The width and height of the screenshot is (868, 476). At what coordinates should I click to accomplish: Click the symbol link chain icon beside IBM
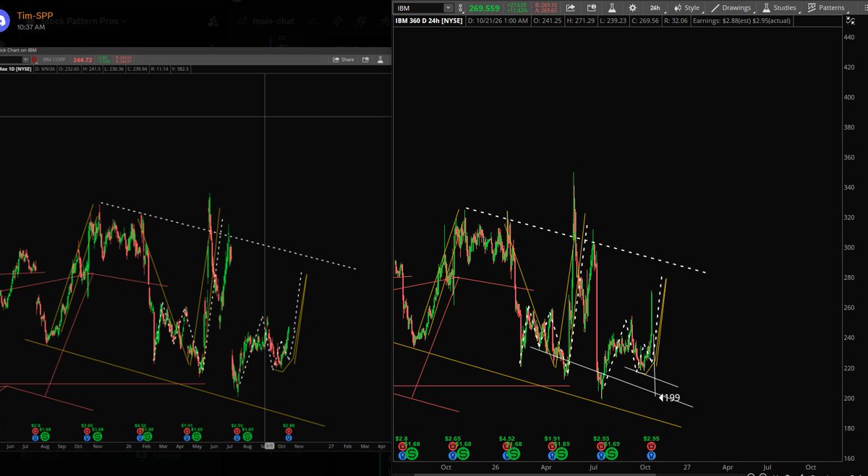(x=460, y=8)
